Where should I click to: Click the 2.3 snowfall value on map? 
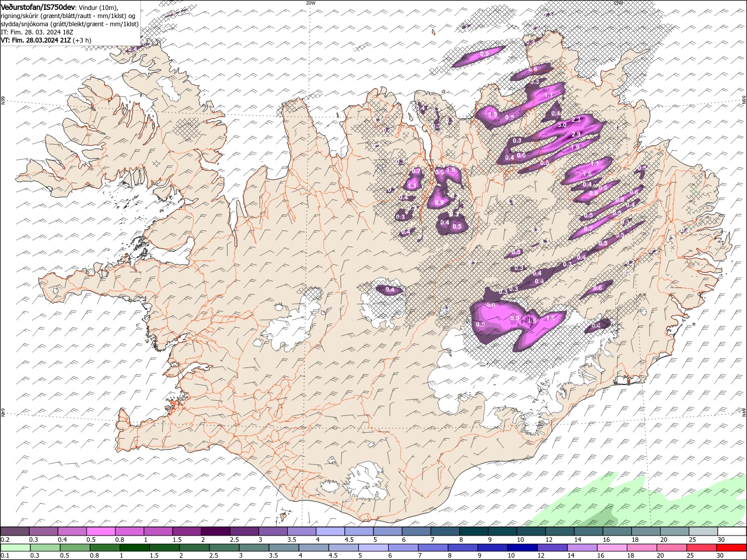577,120
